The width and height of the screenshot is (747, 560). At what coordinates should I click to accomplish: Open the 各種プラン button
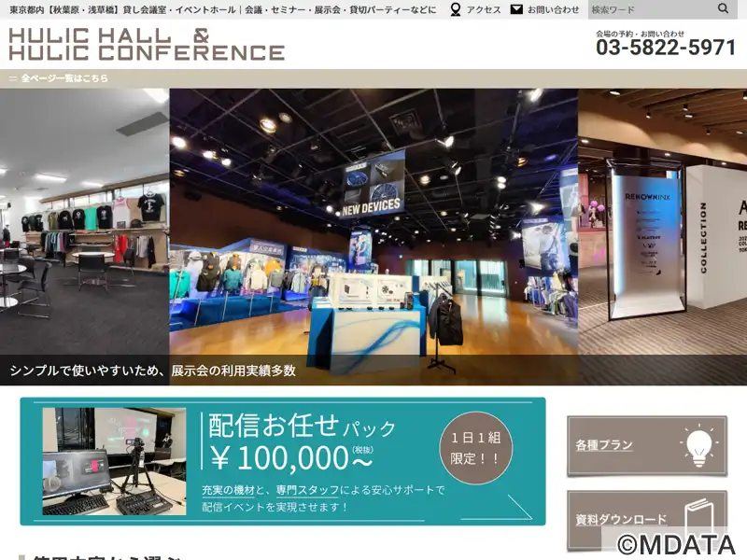tap(647, 446)
